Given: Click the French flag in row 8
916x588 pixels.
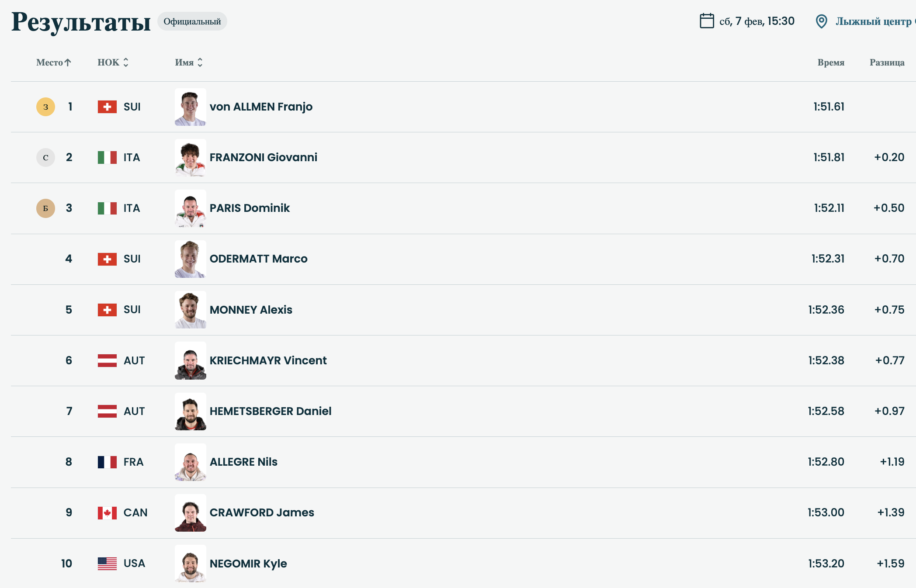Looking at the screenshot, I should (x=107, y=462).
